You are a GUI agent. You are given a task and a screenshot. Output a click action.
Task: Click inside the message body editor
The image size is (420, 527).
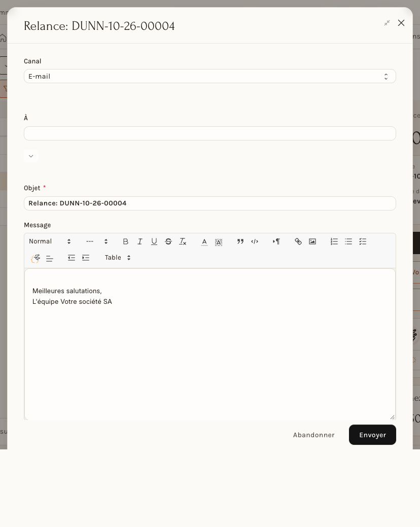click(210, 344)
